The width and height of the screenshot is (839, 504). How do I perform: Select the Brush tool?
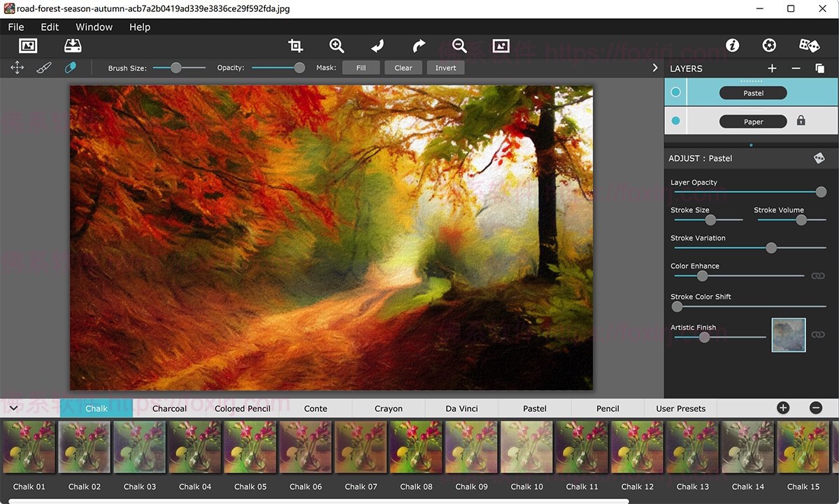pos(43,67)
